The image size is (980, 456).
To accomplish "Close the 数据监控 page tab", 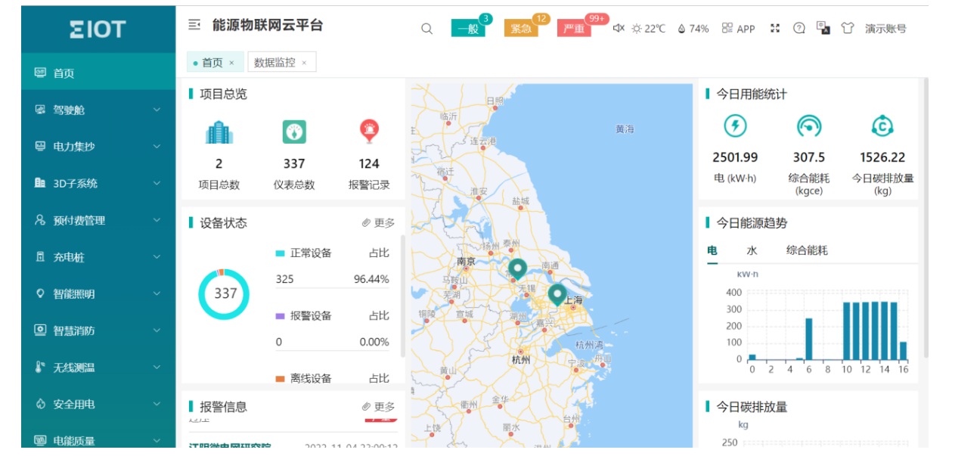I will [x=304, y=63].
